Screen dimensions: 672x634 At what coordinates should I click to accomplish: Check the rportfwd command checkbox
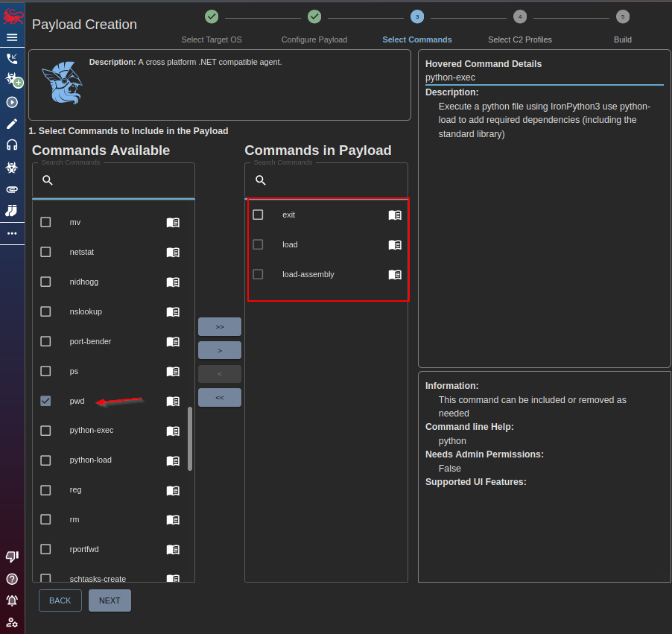click(x=45, y=549)
